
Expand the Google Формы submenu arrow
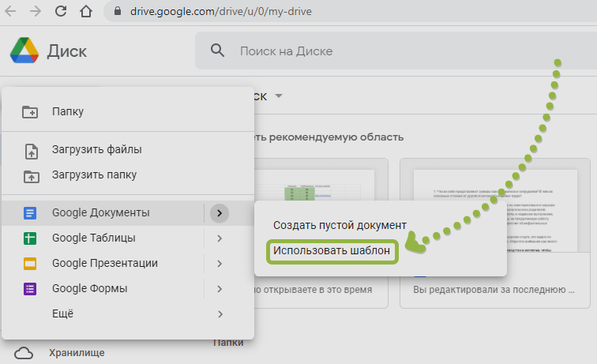(220, 288)
